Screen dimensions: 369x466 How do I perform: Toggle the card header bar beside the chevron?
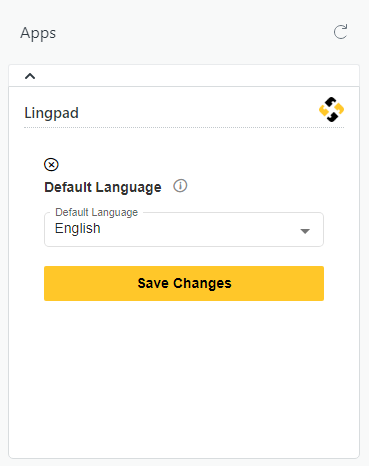click(184, 76)
